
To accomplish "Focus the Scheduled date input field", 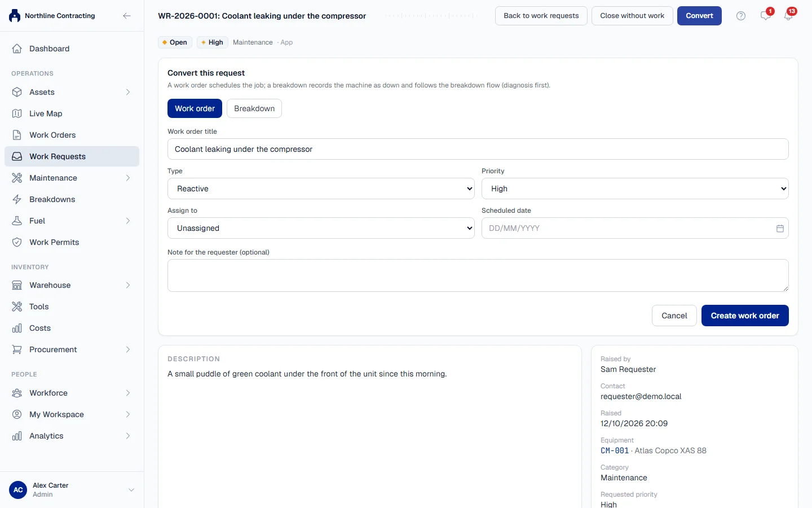I will pos(635,228).
